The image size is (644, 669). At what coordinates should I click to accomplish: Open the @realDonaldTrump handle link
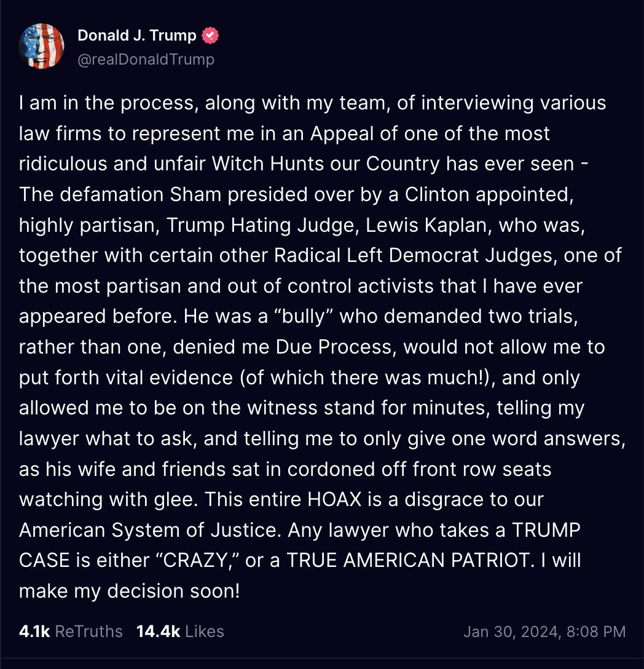[x=146, y=59]
